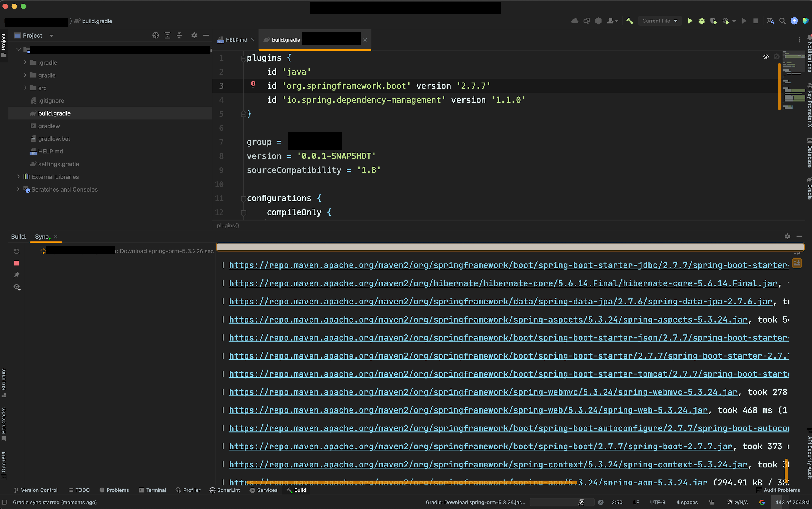Expand External Libraries node
This screenshot has width=812, height=509.
tap(19, 177)
